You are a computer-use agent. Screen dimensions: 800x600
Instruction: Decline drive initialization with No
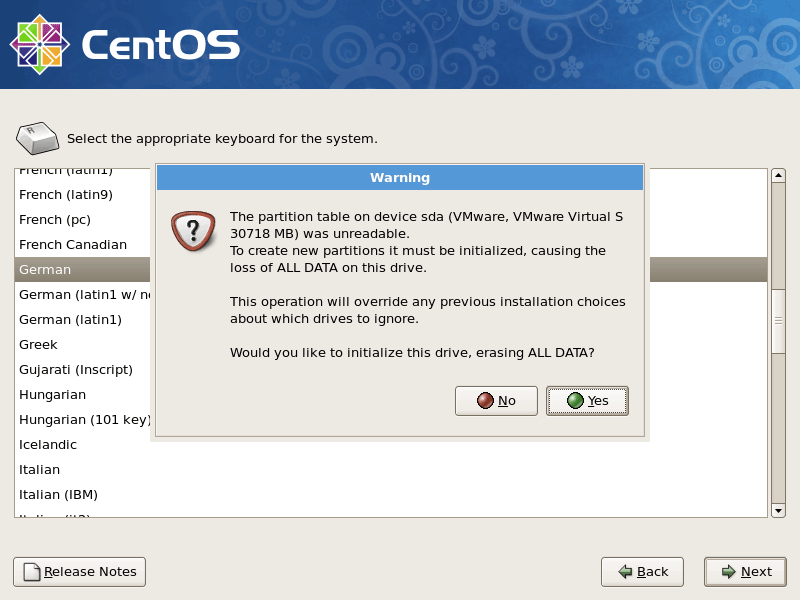(x=496, y=401)
